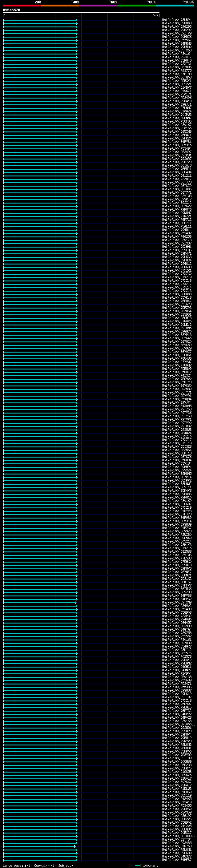The width and height of the screenshot is (197, 868).
Task: Select hit label UniRef100_P30165
Action: click(177, 128)
